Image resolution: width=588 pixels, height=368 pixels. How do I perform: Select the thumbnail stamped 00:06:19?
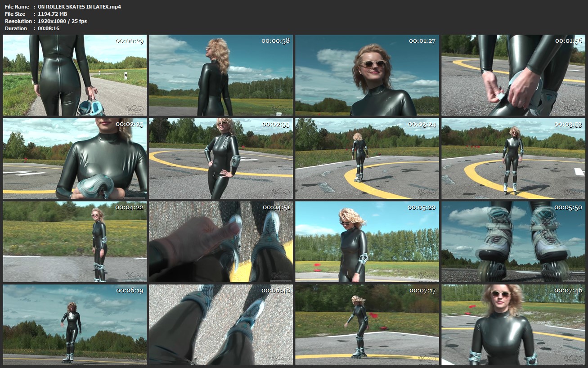[75, 325]
